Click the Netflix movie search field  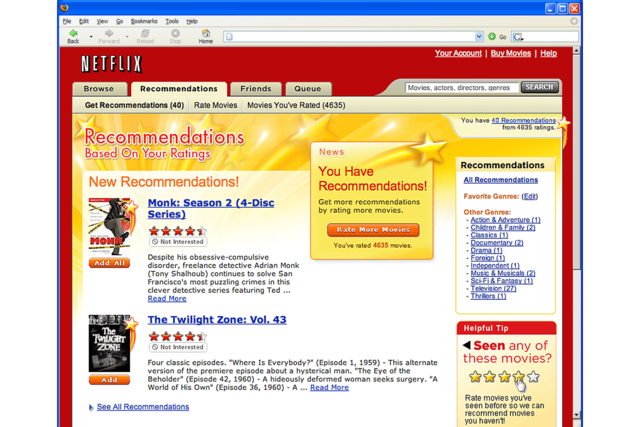(x=462, y=87)
